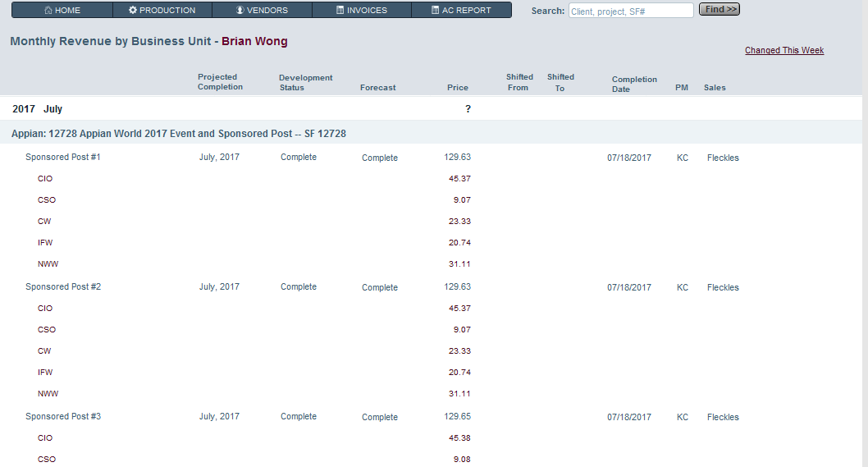Click the 20.74 IFW price under Post #2
This screenshot has width=868, height=467.
[x=459, y=373]
